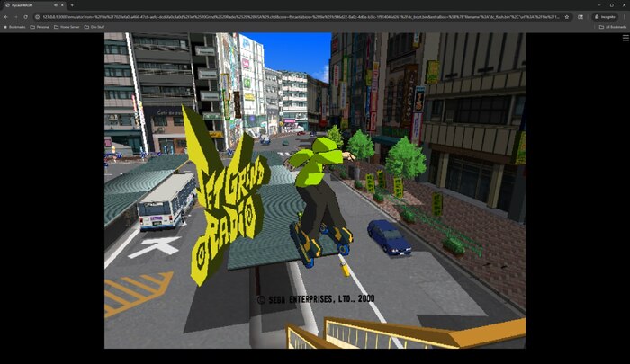Bookmark this page with the star icon
The image size is (630, 364).
click(x=568, y=16)
